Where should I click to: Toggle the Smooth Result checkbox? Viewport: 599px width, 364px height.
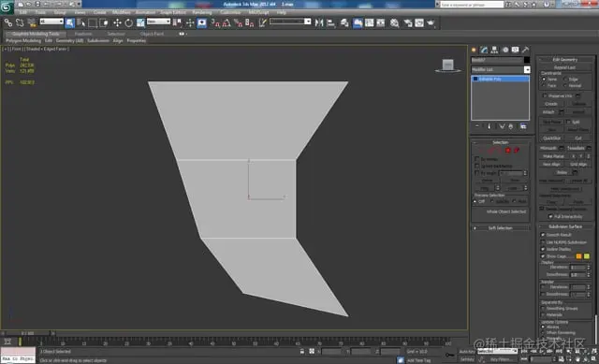click(543, 235)
